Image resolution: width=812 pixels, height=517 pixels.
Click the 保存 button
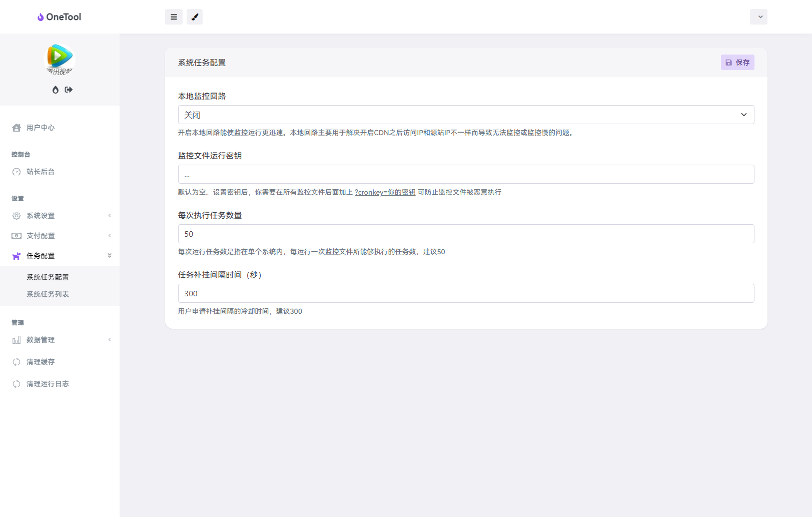coord(737,63)
